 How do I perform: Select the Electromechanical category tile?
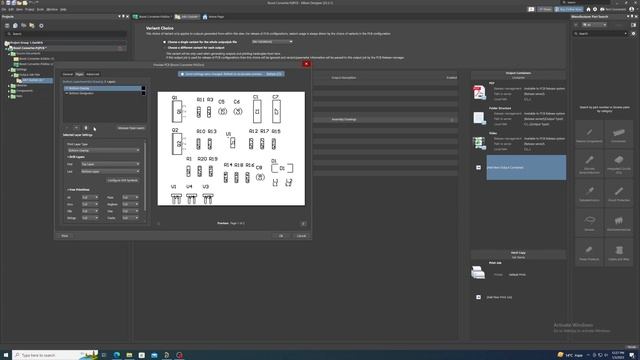pyautogui.click(x=619, y=223)
